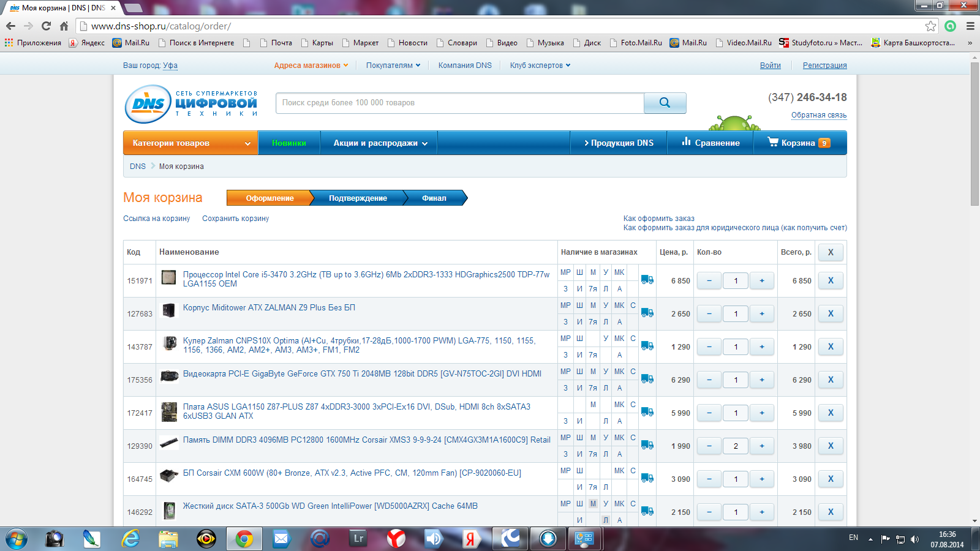Open the DNS logo home link
The height and width of the screenshot is (551, 980).
point(191,104)
